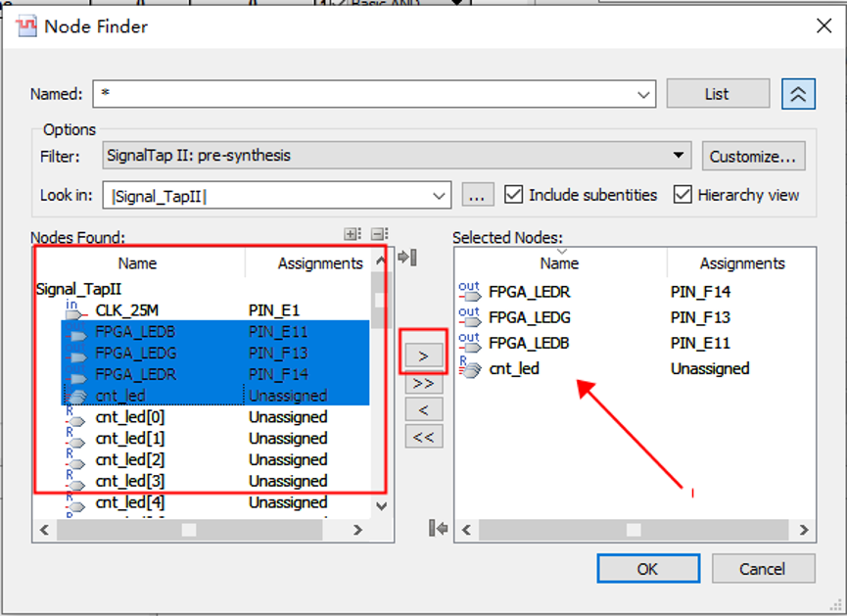The height and width of the screenshot is (616, 847).
Task: Click the Name column header in Nodes Found
Action: pyautogui.click(x=137, y=263)
